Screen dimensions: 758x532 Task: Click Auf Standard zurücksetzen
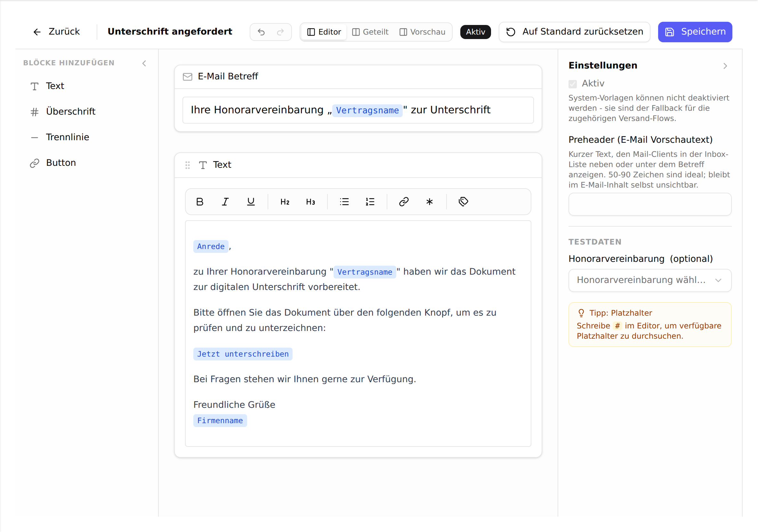tap(575, 32)
